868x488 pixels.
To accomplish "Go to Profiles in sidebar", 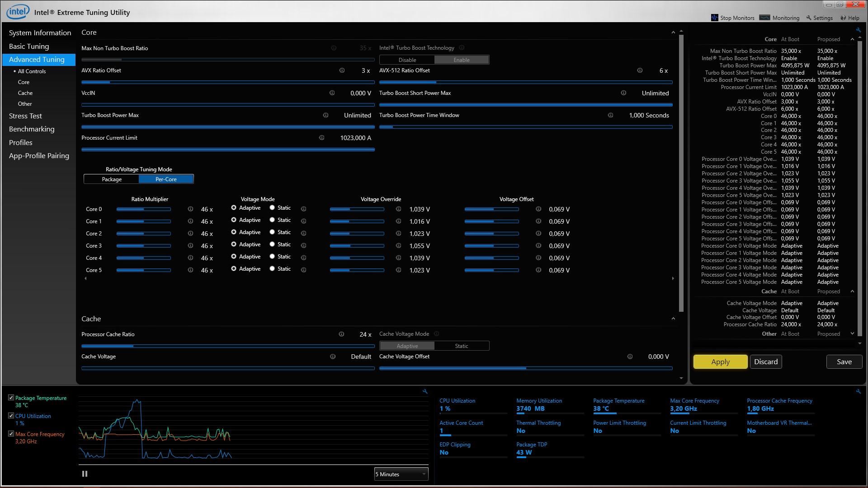I will (x=21, y=142).
